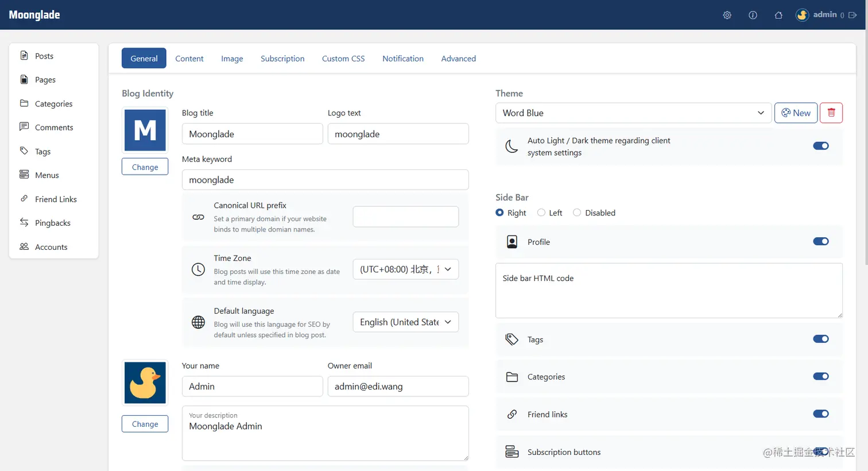This screenshot has height=471, width=868.
Task: Click the Friend Links icon in sidebar
Action: [x=24, y=199]
